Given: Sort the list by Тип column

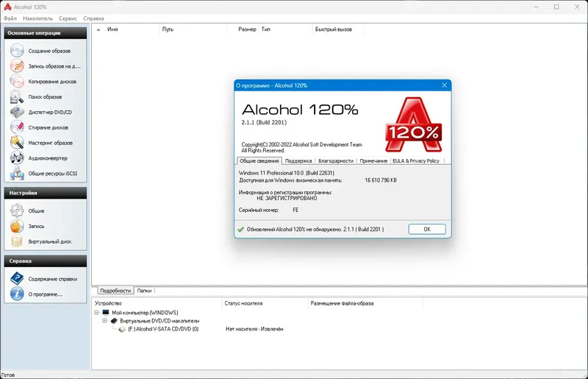Looking at the screenshot, I should point(285,29).
